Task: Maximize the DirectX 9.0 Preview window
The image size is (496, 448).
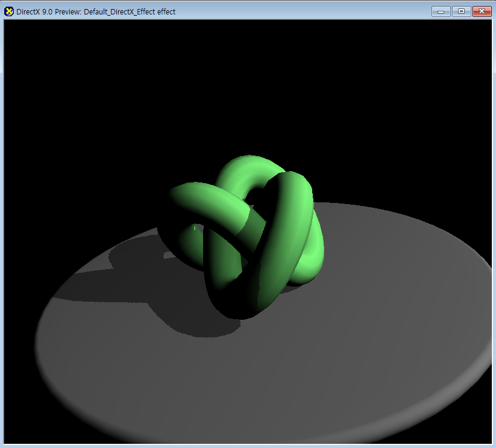Action: pyautogui.click(x=461, y=11)
